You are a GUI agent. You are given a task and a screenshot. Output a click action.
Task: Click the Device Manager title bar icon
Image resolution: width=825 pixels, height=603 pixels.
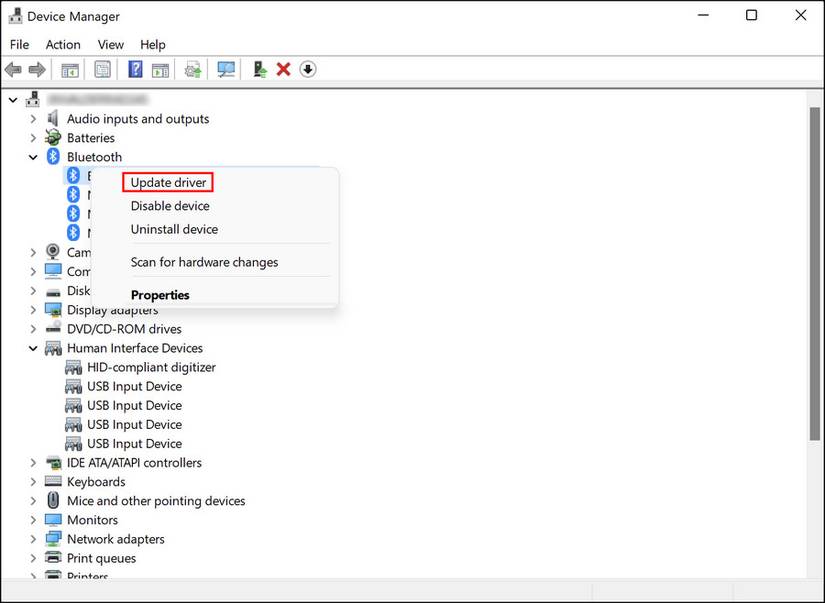click(x=15, y=16)
